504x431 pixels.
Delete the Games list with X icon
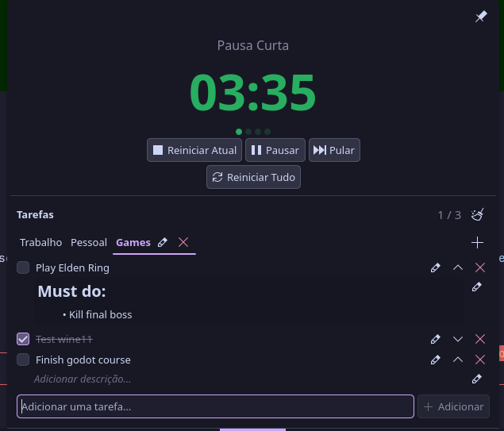[183, 242]
